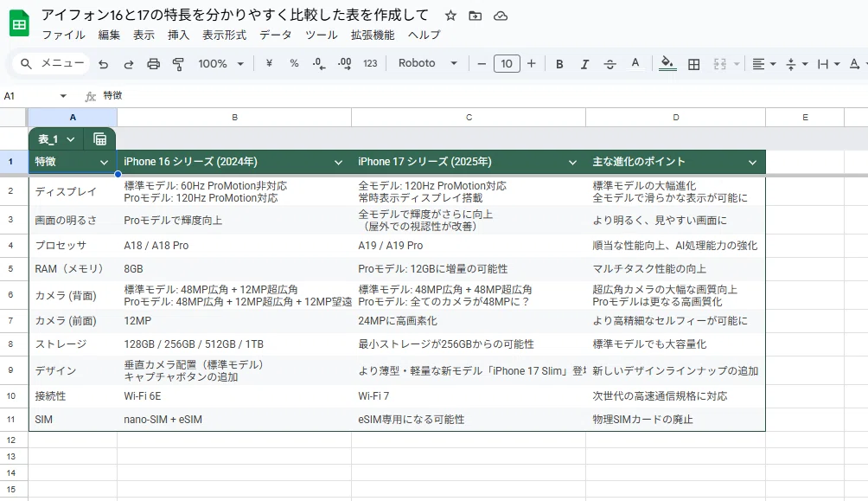868x501 pixels.
Task: Select the マルチタスク性能の向上 cell
Action: (676, 269)
